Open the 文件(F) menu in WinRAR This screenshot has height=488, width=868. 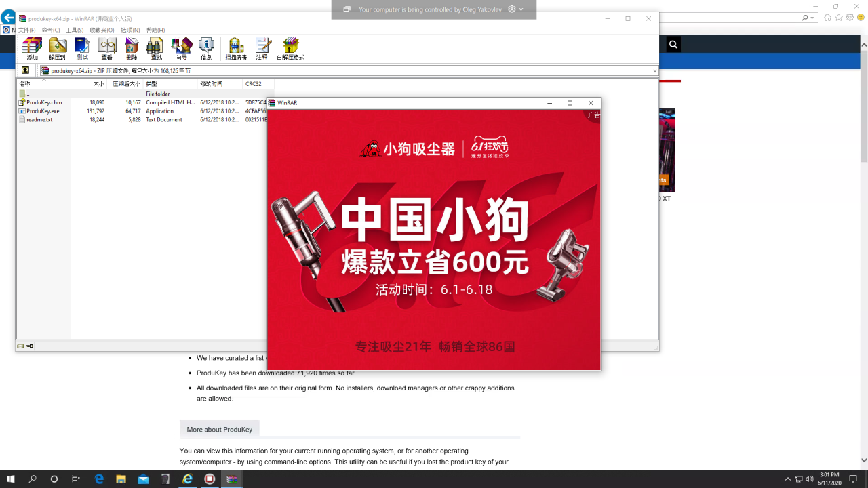tap(27, 30)
